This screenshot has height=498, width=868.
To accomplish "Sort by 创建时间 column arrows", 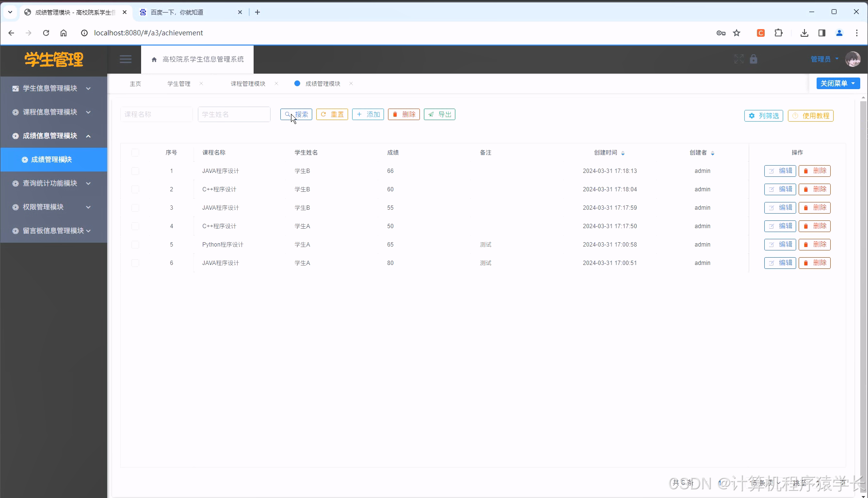I will click(x=623, y=153).
